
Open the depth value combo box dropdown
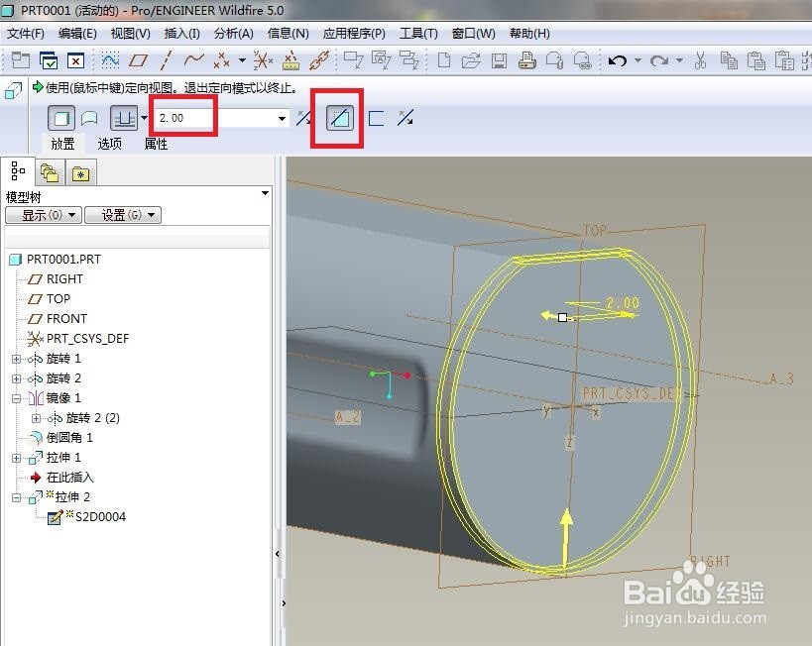(282, 119)
